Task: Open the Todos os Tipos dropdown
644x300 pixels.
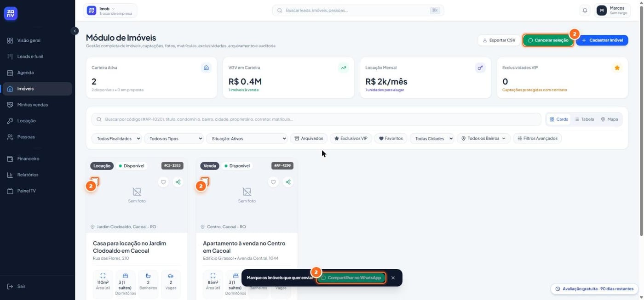Action: point(174,138)
